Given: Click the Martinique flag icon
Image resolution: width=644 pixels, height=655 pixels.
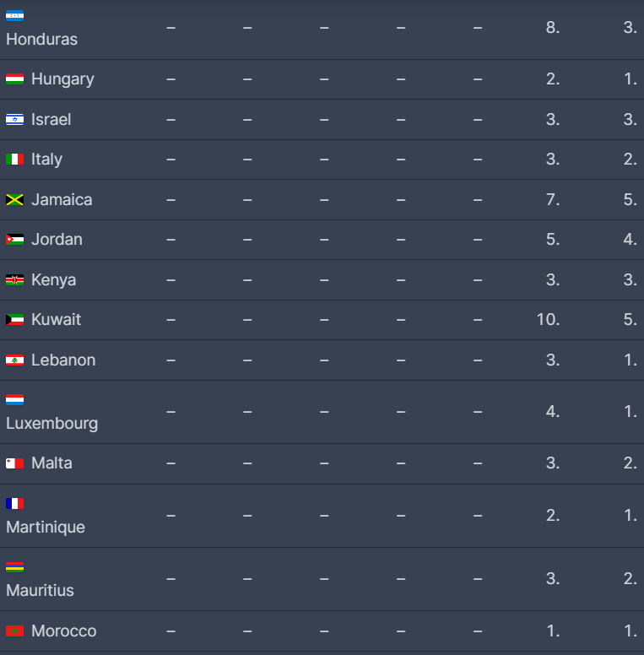Looking at the screenshot, I should [x=14, y=503].
